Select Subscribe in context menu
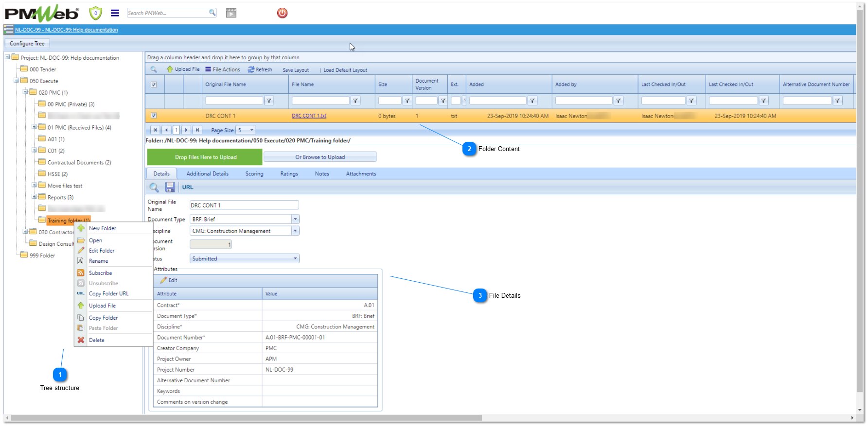 [100, 273]
